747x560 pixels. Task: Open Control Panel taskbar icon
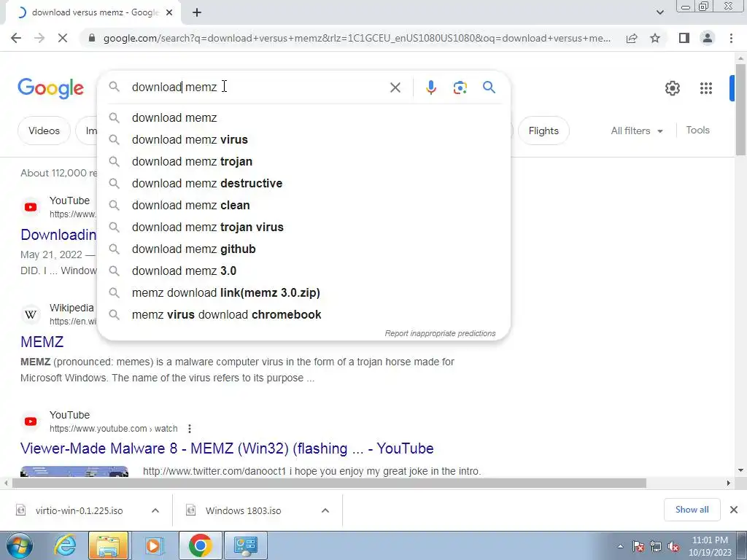(x=246, y=545)
